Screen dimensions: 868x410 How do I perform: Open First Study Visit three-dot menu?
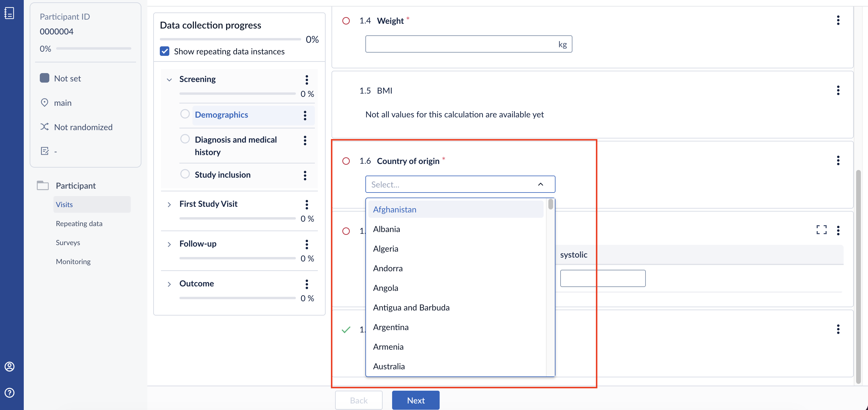pos(307,204)
